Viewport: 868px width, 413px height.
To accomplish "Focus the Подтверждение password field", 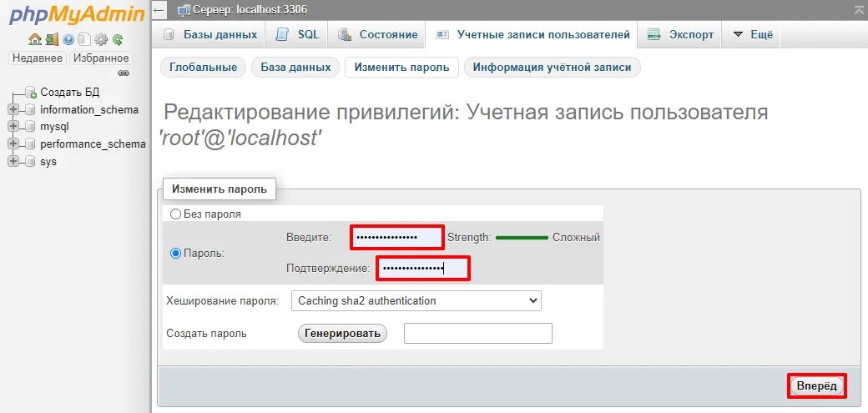I will tap(423, 269).
